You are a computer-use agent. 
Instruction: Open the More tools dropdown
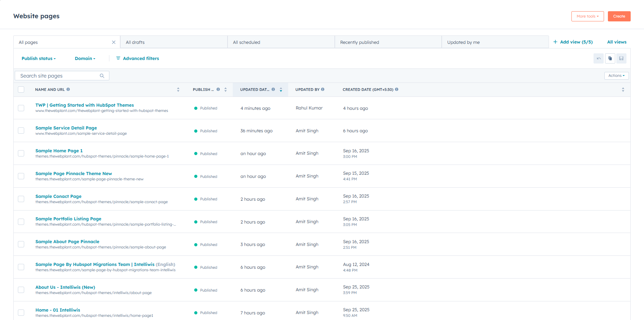588,16
